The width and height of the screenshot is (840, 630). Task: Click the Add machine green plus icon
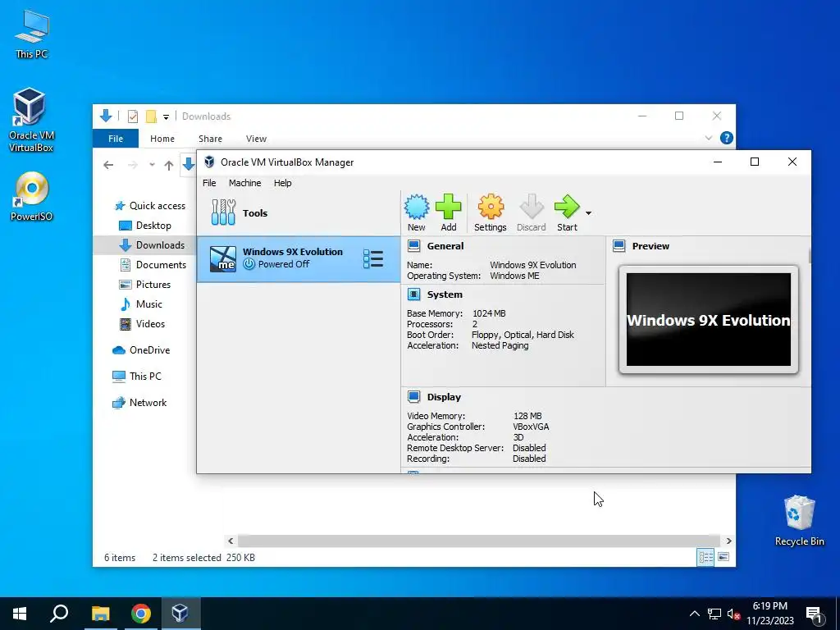(449, 212)
